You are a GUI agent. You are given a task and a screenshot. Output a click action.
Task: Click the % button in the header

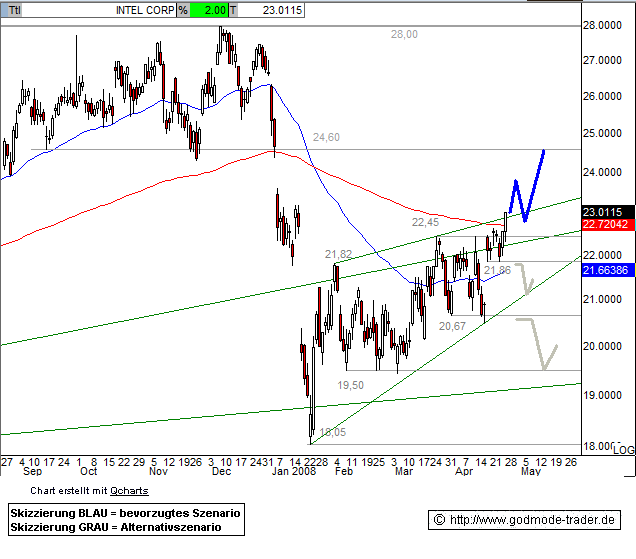pos(183,10)
